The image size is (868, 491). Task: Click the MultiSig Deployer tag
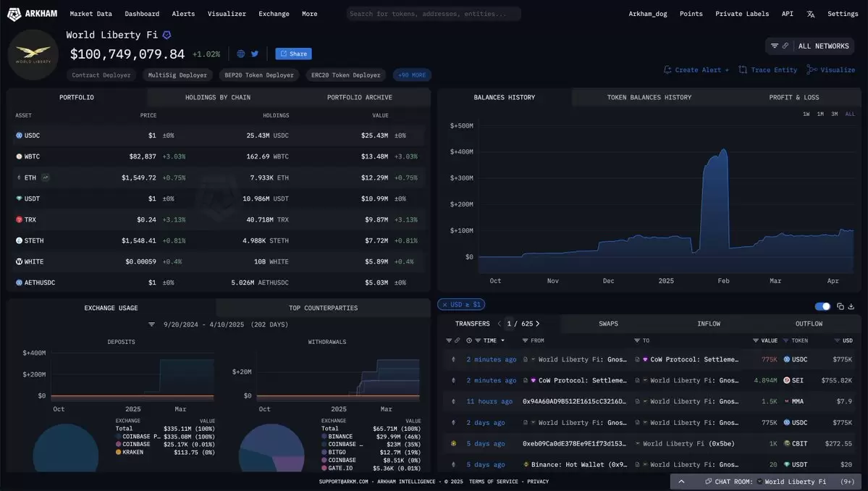point(177,75)
